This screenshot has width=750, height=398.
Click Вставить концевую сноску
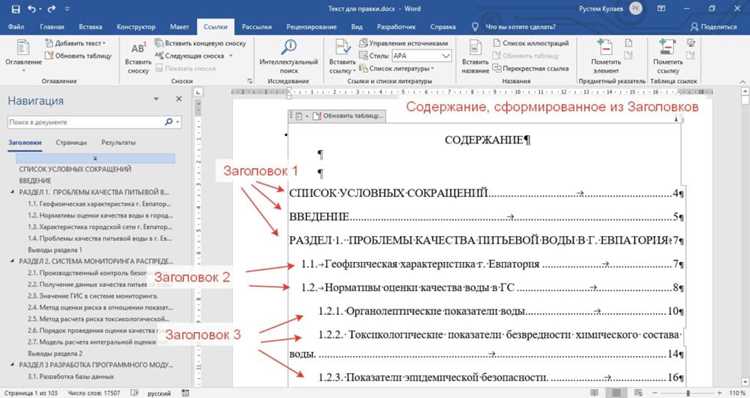[200, 43]
